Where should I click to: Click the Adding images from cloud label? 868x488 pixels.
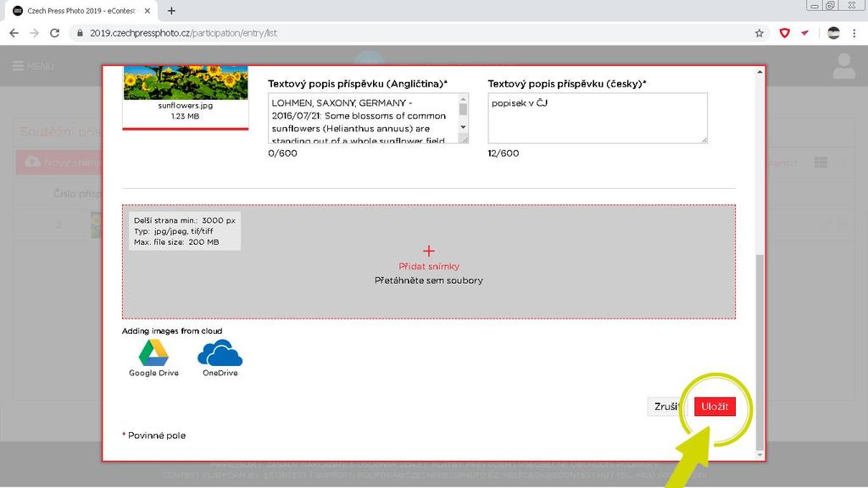[x=172, y=331]
